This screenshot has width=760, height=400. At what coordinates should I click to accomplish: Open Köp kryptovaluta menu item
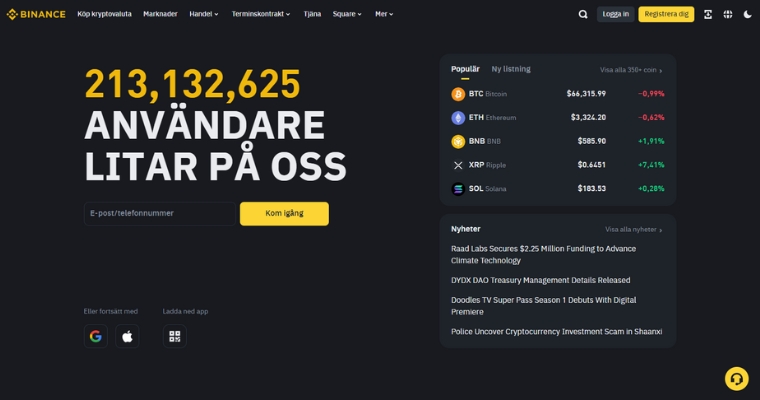coord(104,14)
